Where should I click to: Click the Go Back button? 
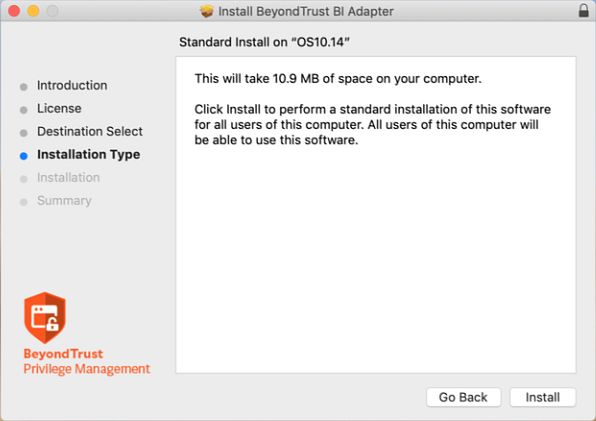[x=463, y=397]
